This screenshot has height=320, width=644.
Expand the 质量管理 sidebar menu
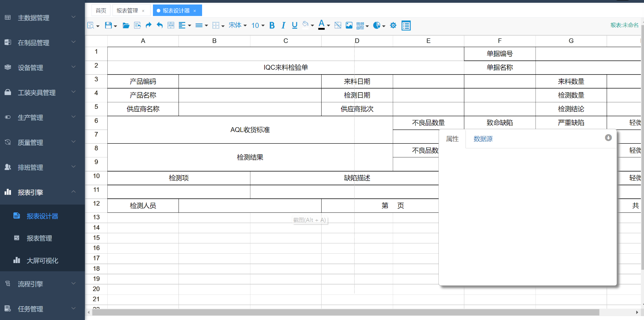pyautogui.click(x=42, y=143)
